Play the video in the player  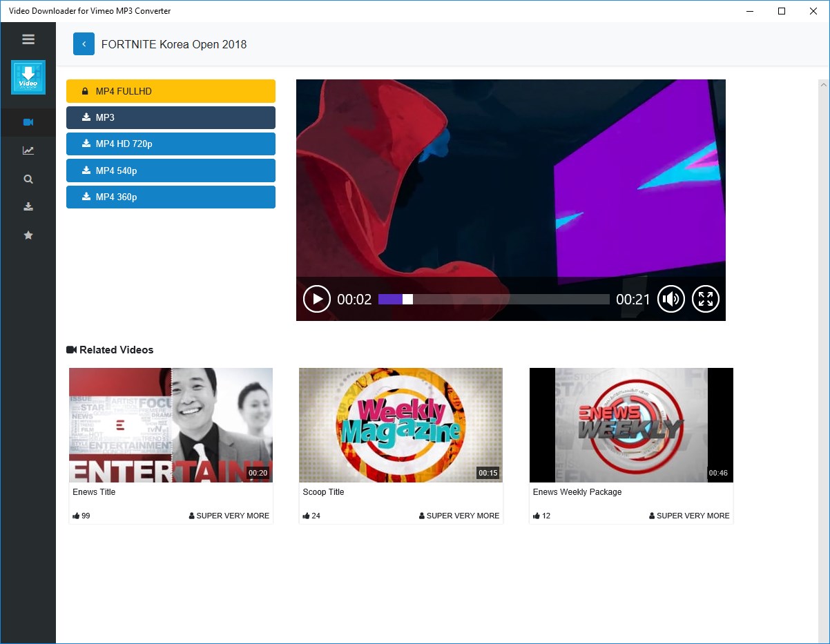317,299
